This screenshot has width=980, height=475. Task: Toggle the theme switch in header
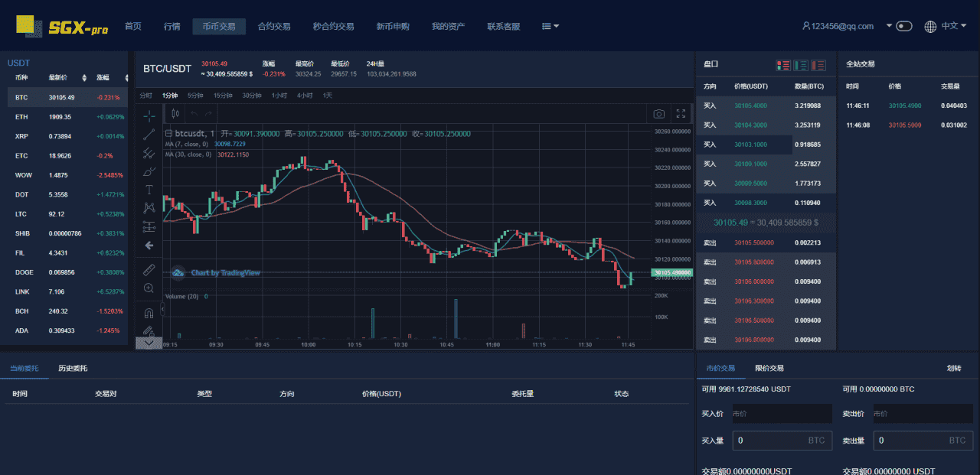pos(904,26)
